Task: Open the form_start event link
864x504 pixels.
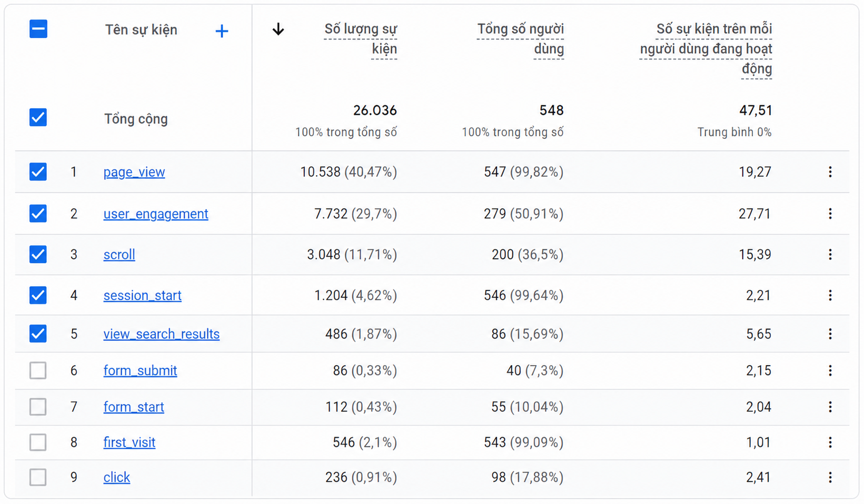Action: [134, 407]
